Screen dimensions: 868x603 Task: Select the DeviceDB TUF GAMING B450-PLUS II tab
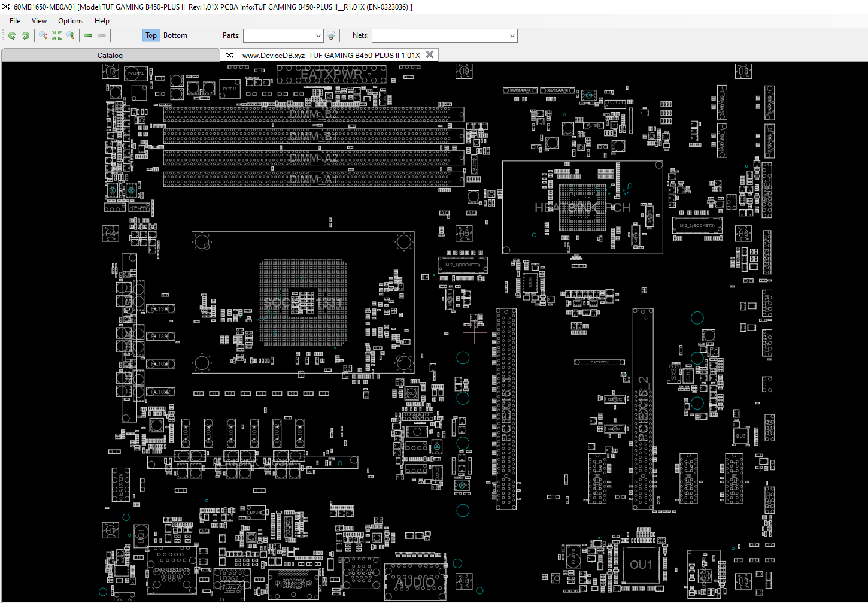[330, 55]
